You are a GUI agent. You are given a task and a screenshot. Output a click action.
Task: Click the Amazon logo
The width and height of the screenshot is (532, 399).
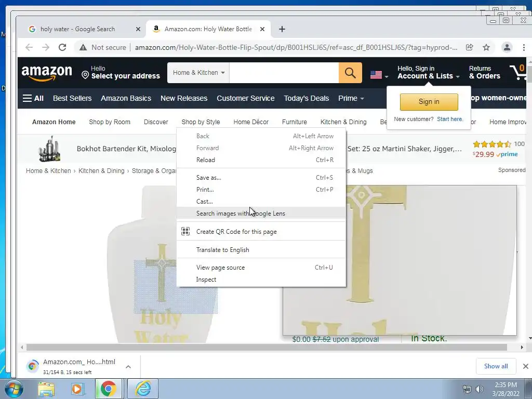[47, 73]
